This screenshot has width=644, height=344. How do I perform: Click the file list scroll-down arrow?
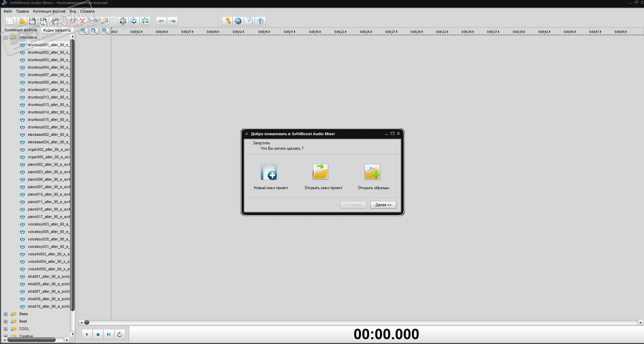pyautogui.click(x=72, y=334)
